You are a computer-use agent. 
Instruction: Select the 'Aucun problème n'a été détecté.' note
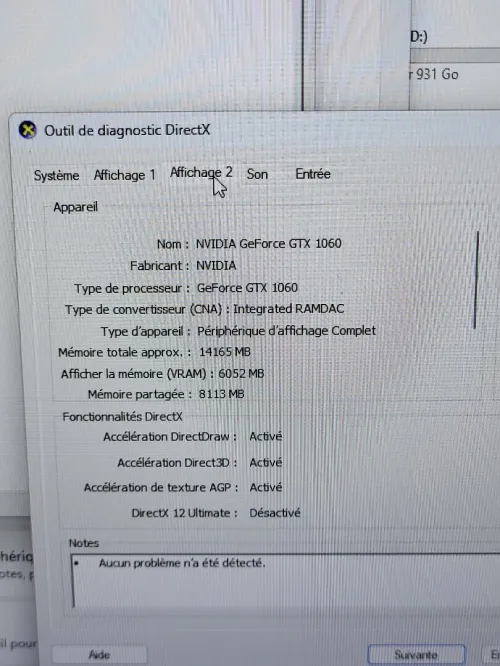coord(182,563)
